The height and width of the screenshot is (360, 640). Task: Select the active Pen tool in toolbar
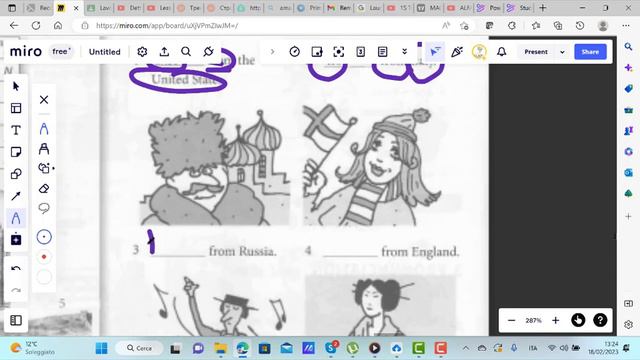pyautogui.click(x=16, y=218)
